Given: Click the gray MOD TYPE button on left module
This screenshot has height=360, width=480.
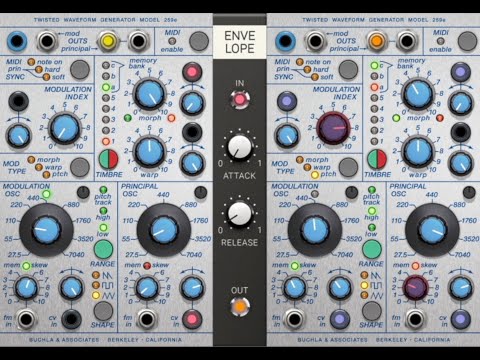Looking at the screenshot, I should 80,167.
